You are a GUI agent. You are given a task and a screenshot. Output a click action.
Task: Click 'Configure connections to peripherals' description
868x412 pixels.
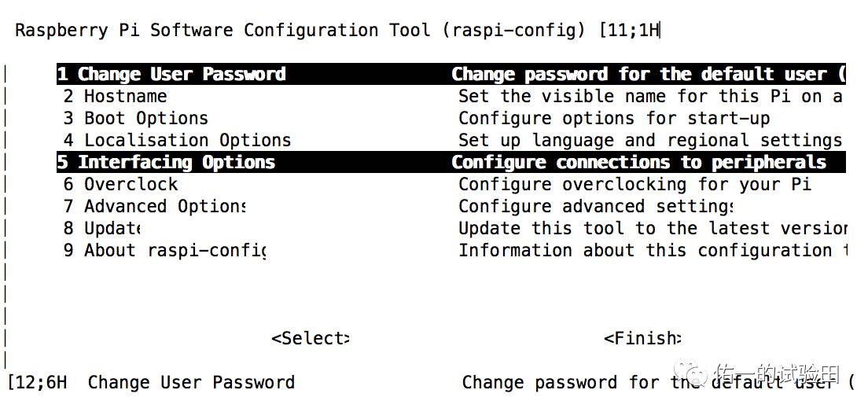[638, 163]
